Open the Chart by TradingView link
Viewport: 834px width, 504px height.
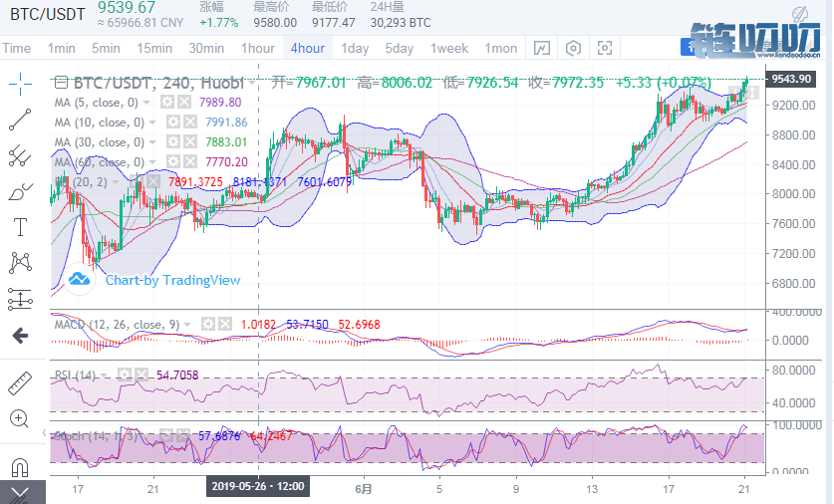pos(172,280)
